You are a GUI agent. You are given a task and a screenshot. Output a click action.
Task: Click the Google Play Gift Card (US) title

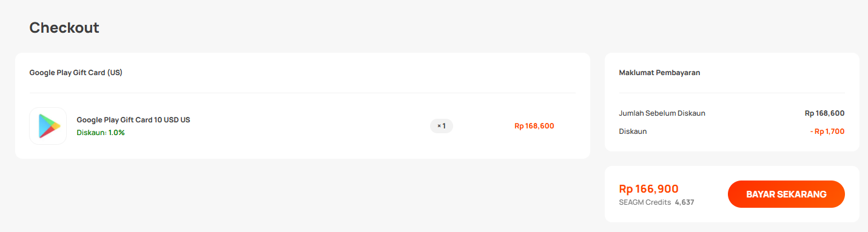[76, 73]
